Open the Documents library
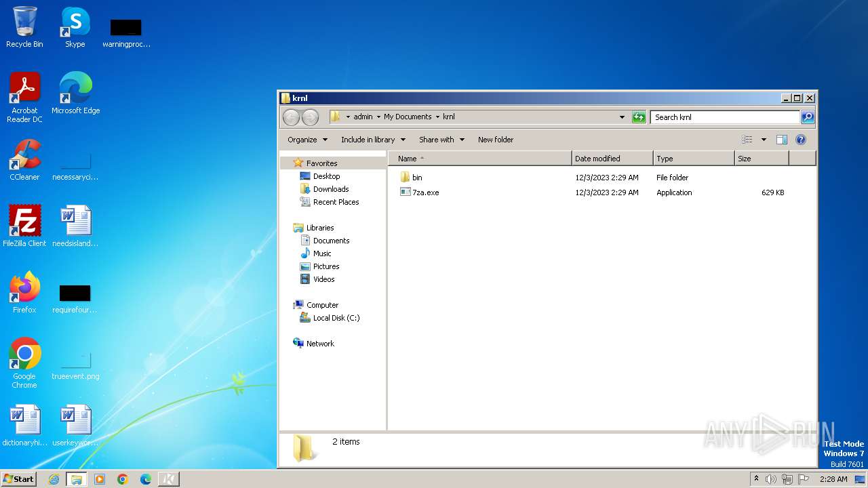 pos(331,241)
